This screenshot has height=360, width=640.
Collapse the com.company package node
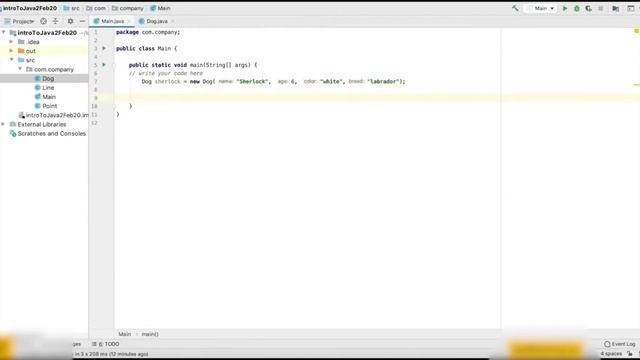click(20, 69)
